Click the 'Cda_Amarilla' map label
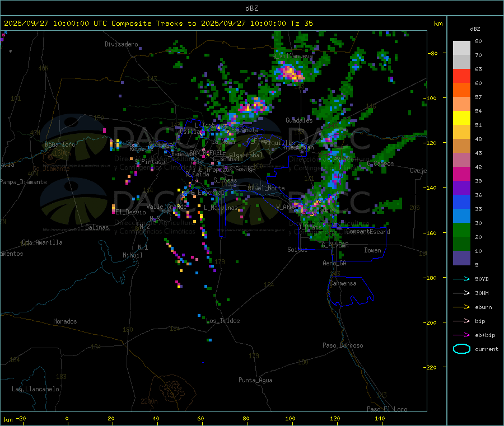Viewport: 504px width, 426px height. (x=42, y=242)
